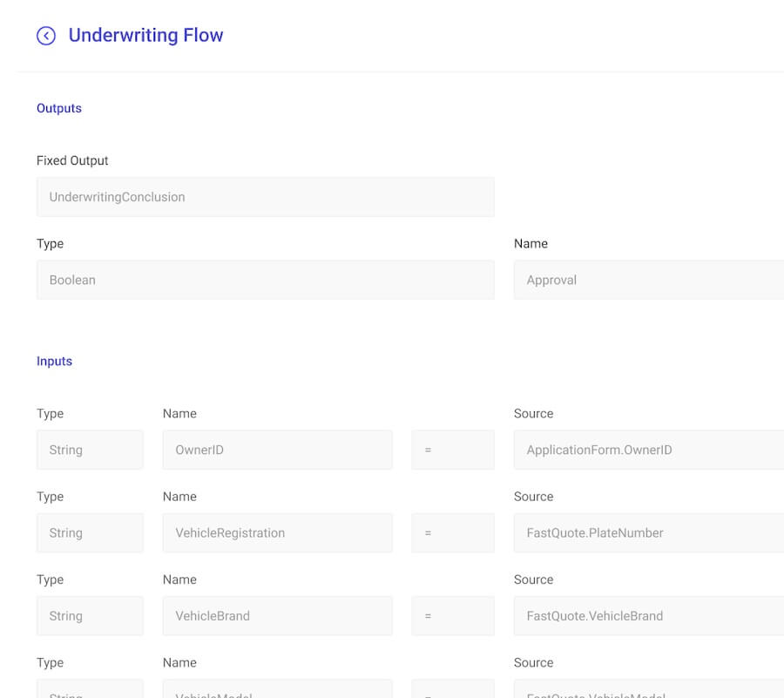Select the UnderwritingConclusion fixed output field
Image resolution: width=784 pixels, height=698 pixels.
(x=266, y=197)
